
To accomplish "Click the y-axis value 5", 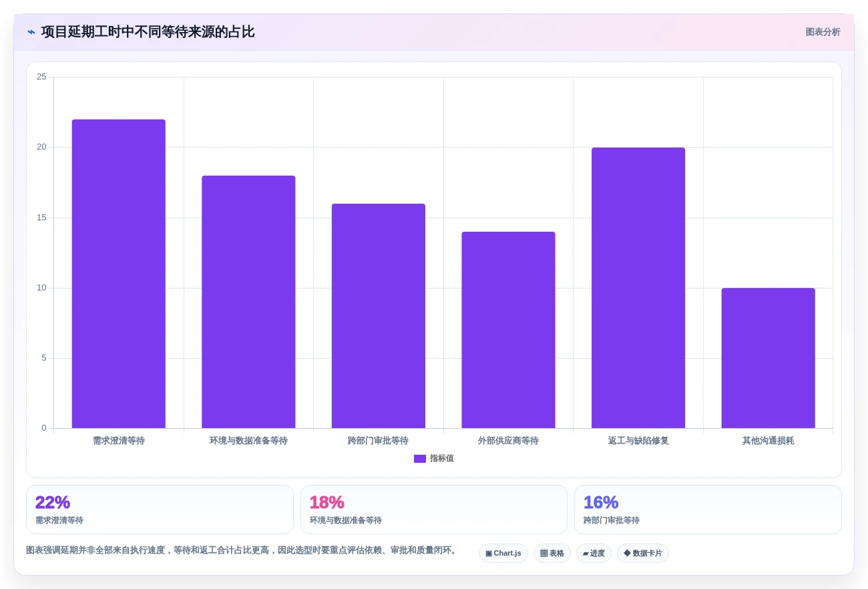I will click(x=44, y=358).
